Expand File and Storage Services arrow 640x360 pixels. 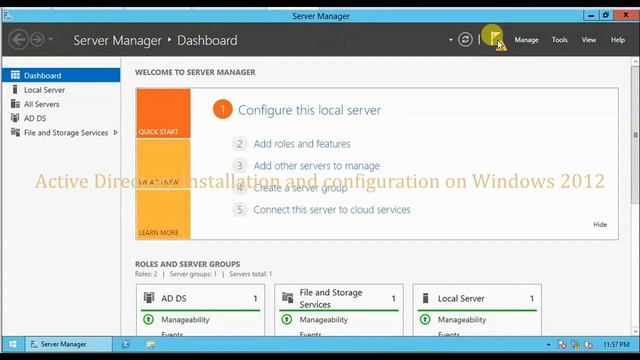coord(116,133)
